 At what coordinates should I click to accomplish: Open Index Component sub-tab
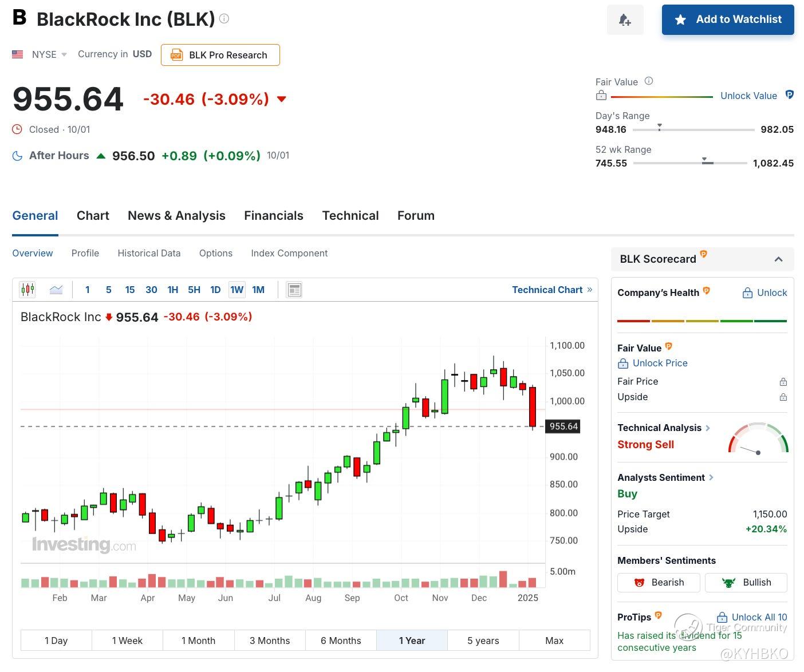(289, 253)
